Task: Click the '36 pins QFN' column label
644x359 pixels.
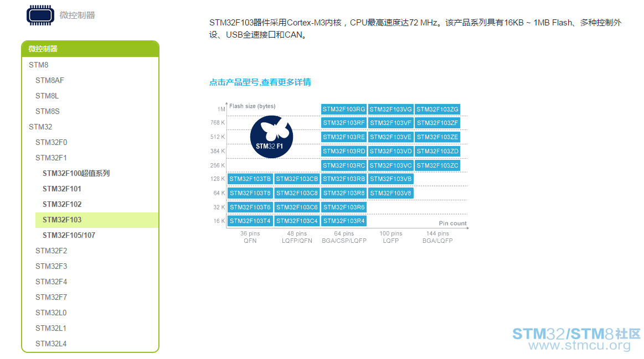Action: (x=250, y=237)
